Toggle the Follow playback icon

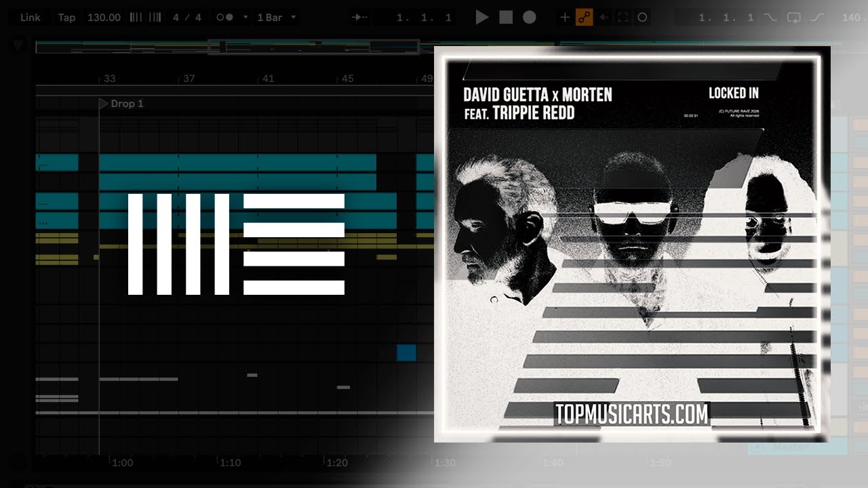(360, 18)
